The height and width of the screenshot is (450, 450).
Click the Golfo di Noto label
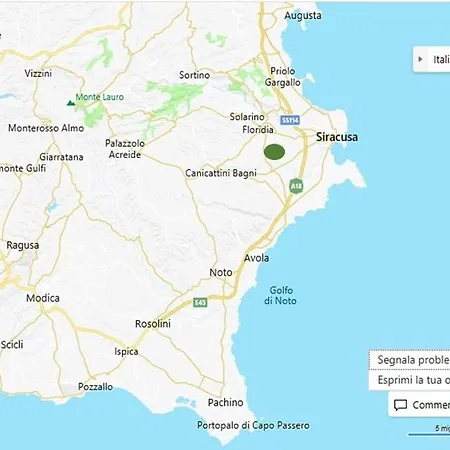click(x=280, y=295)
